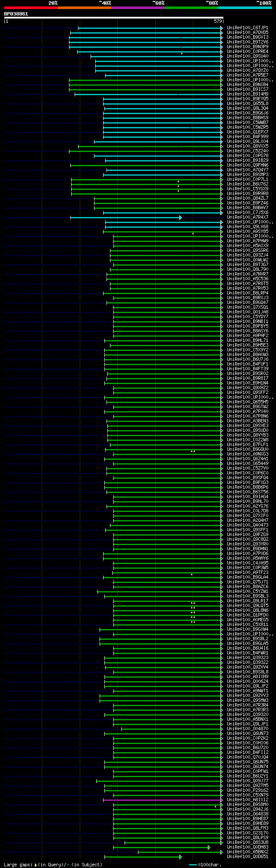Open the UniRef100_C0PRE4 hit label

(248, 51)
